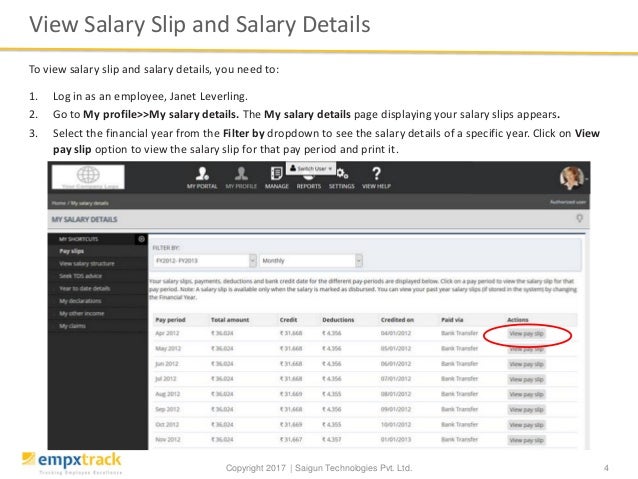The height and width of the screenshot is (479, 638).
Task: Click the My Profile icon
Action: click(x=241, y=178)
